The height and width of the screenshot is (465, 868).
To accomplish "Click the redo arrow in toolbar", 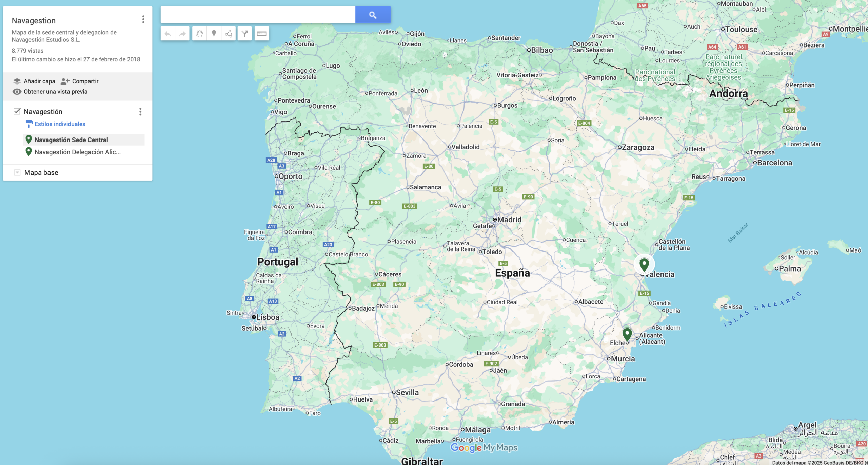I will coord(182,34).
